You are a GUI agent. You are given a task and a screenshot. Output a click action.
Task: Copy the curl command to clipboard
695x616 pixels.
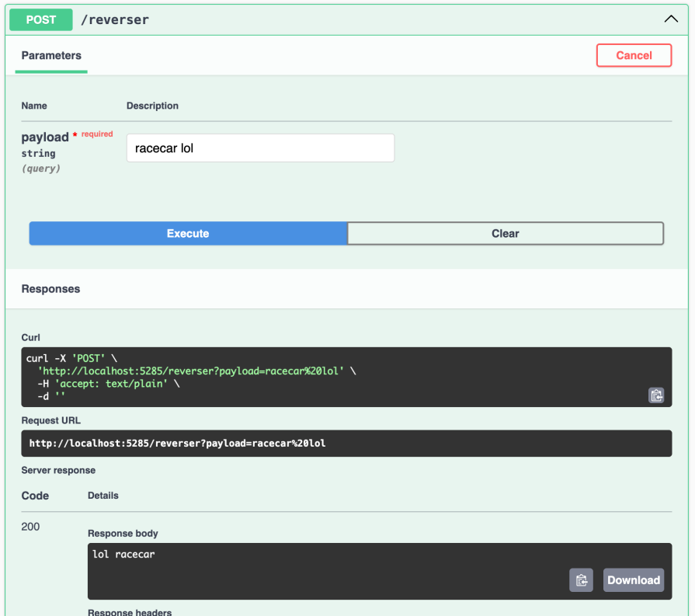pos(656,395)
